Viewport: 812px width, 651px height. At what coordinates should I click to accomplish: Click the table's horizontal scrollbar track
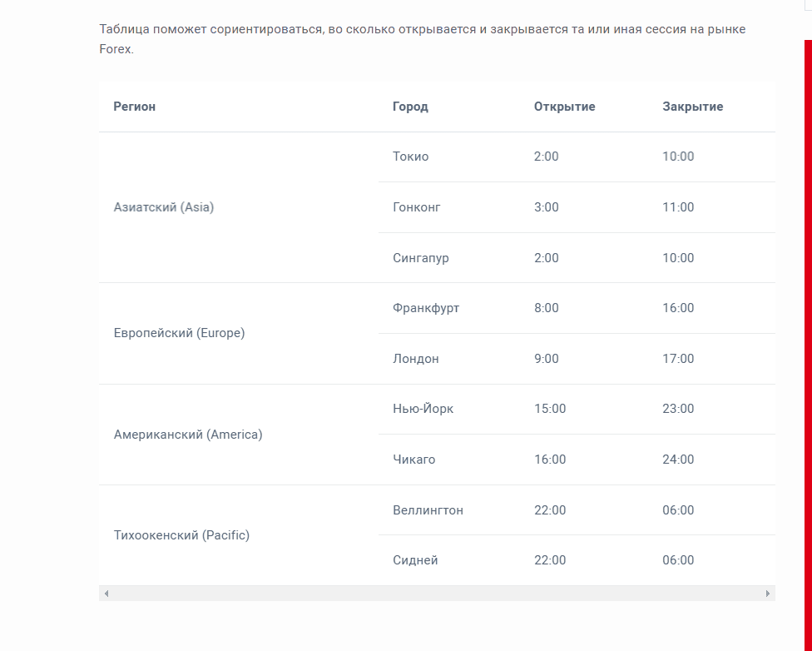437,594
